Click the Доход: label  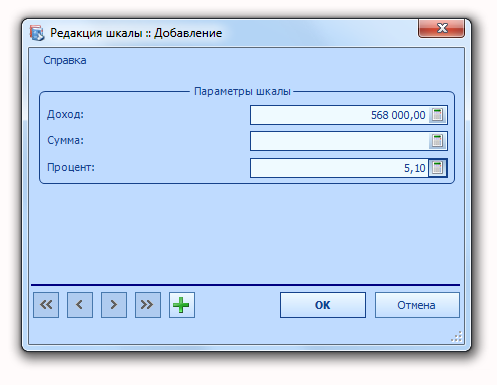click(65, 114)
